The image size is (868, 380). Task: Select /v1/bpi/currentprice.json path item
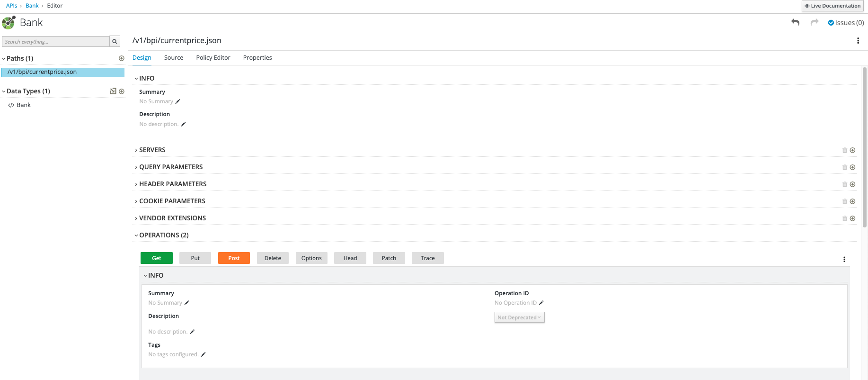tap(63, 72)
